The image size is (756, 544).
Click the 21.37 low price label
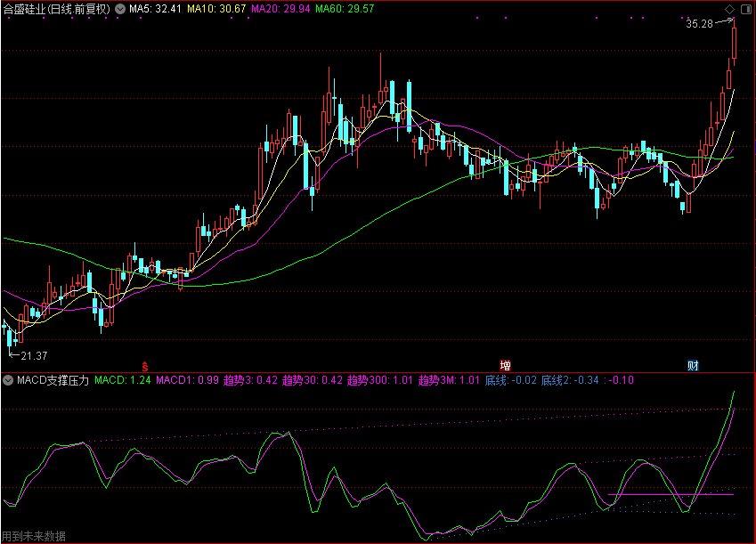coord(34,356)
